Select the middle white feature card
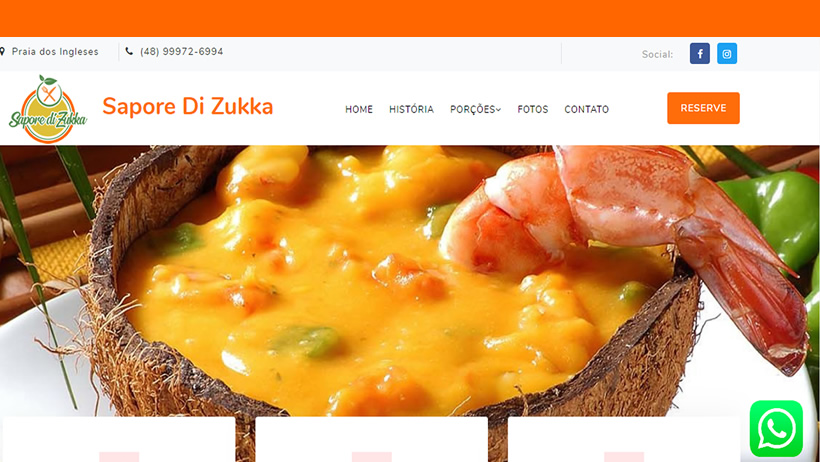 (371, 440)
